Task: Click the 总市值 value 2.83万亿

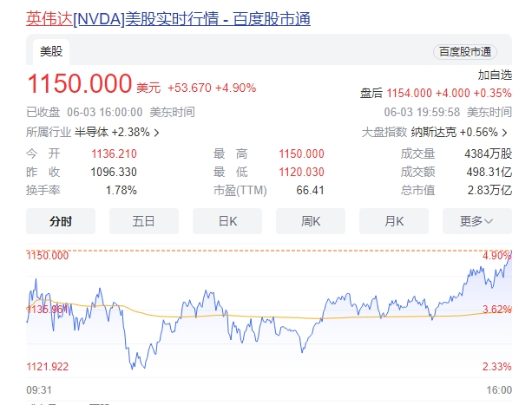Action: (x=489, y=191)
